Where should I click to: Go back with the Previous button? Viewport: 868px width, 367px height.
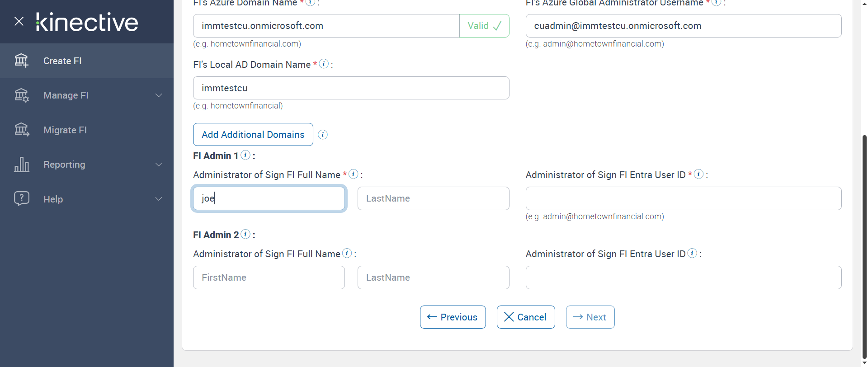(453, 317)
